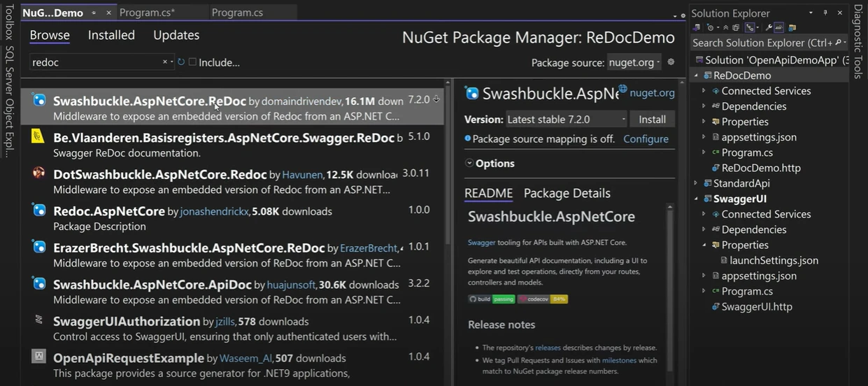Open the Toolbox side tab

pos(9,22)
